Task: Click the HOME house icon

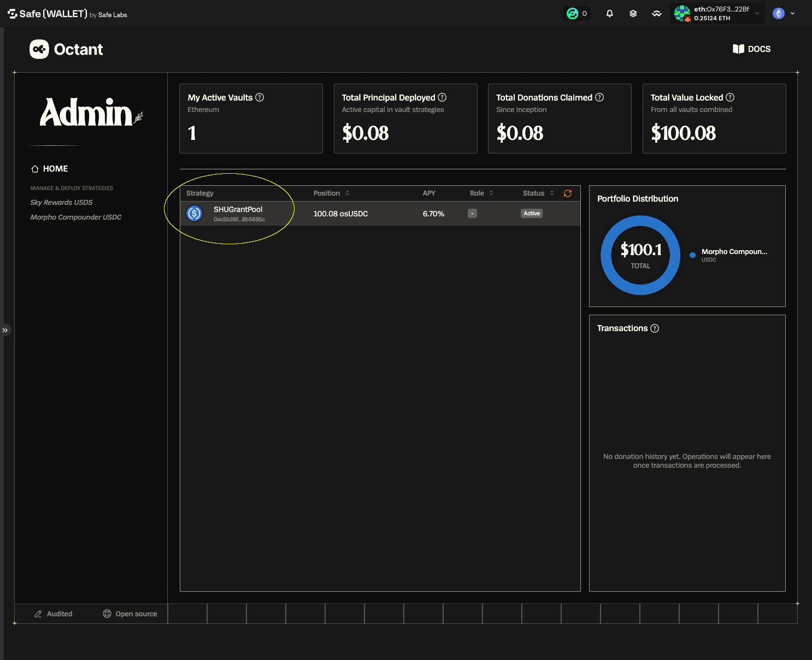Action: point(35,169)
